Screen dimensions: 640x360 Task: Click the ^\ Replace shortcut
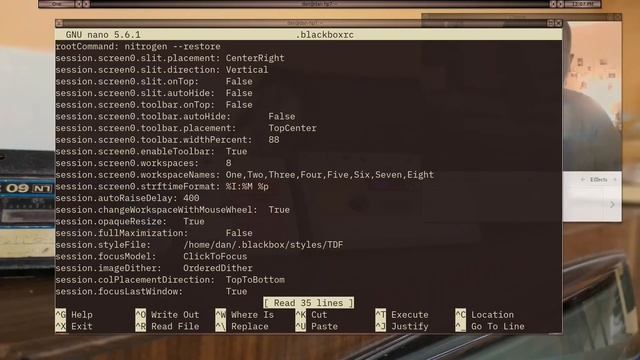242,327
